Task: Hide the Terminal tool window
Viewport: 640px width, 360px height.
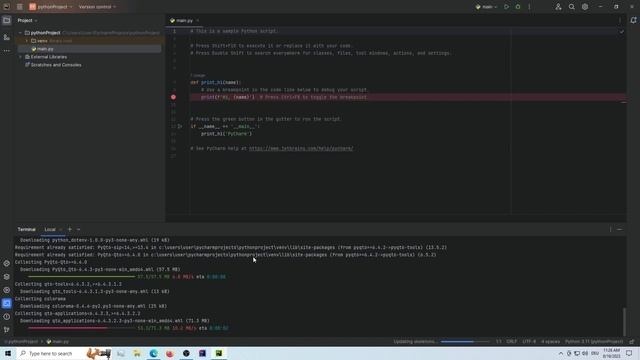Action: (x=620, y=229)
